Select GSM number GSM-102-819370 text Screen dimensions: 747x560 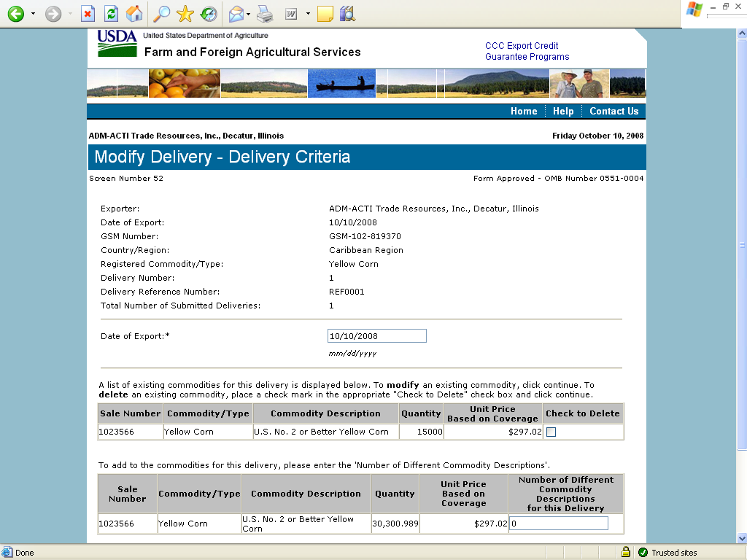(365, 236)
